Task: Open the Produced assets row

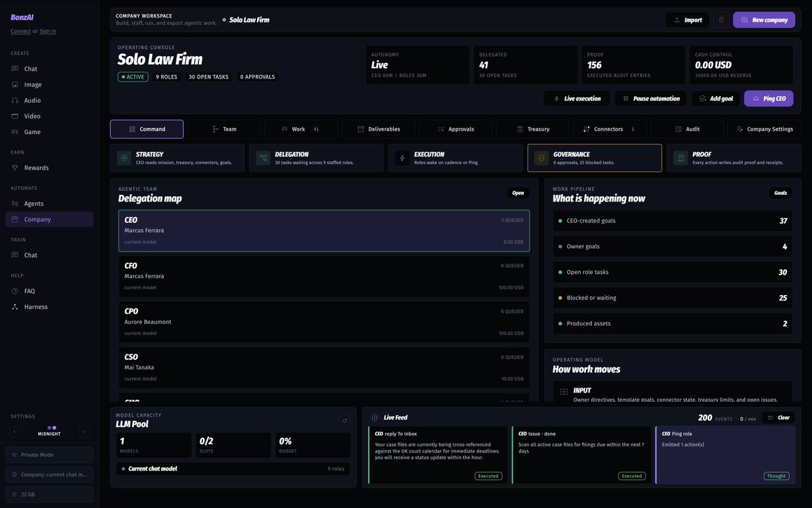Action: point(674,324)
